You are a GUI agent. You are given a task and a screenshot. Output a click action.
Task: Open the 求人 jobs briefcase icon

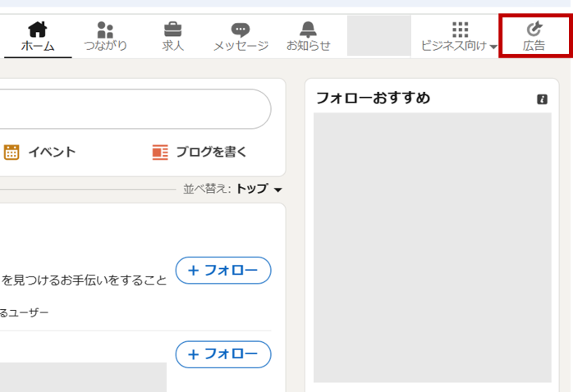pos(173,30)
